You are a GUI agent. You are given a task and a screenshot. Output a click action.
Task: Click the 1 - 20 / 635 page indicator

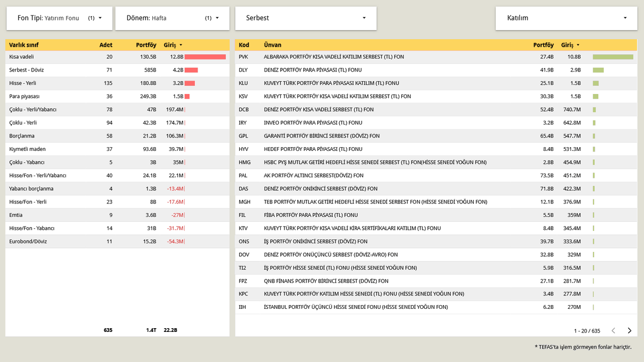(x=587, y=331)
